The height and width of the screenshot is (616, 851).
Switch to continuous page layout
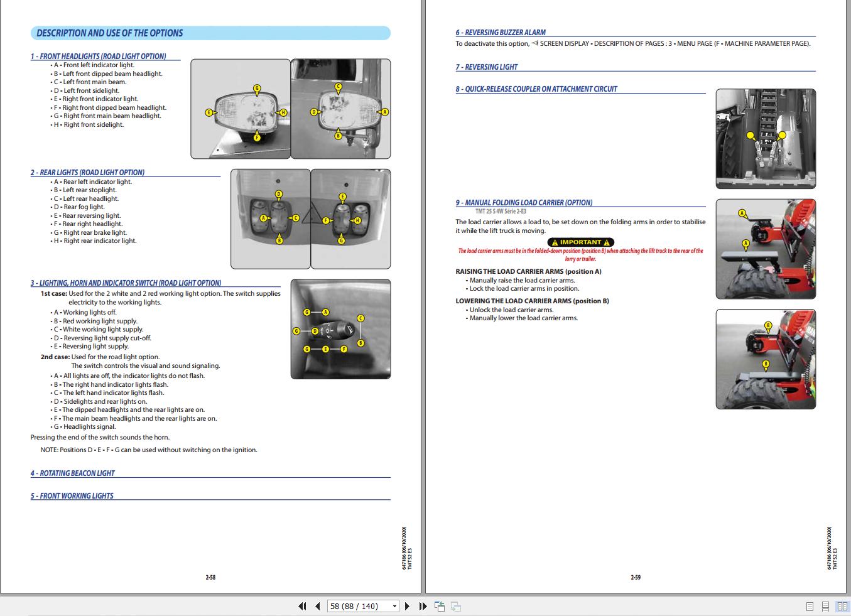pos(825,607)
